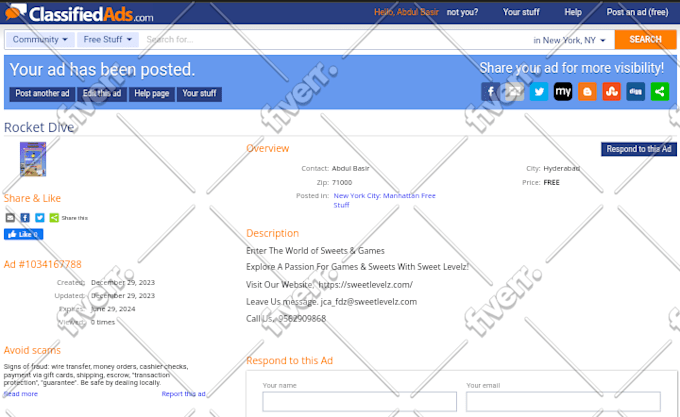Click small Facebook icon under Share & Like

(x=25, y=218)
